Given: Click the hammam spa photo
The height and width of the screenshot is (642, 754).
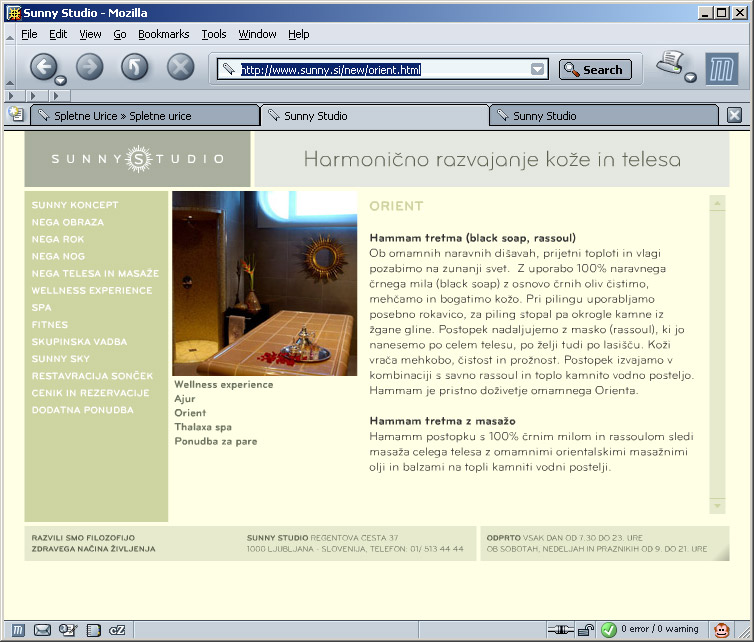Looking at the screenshot, I should pyautogui.click(x=264, y=283).
